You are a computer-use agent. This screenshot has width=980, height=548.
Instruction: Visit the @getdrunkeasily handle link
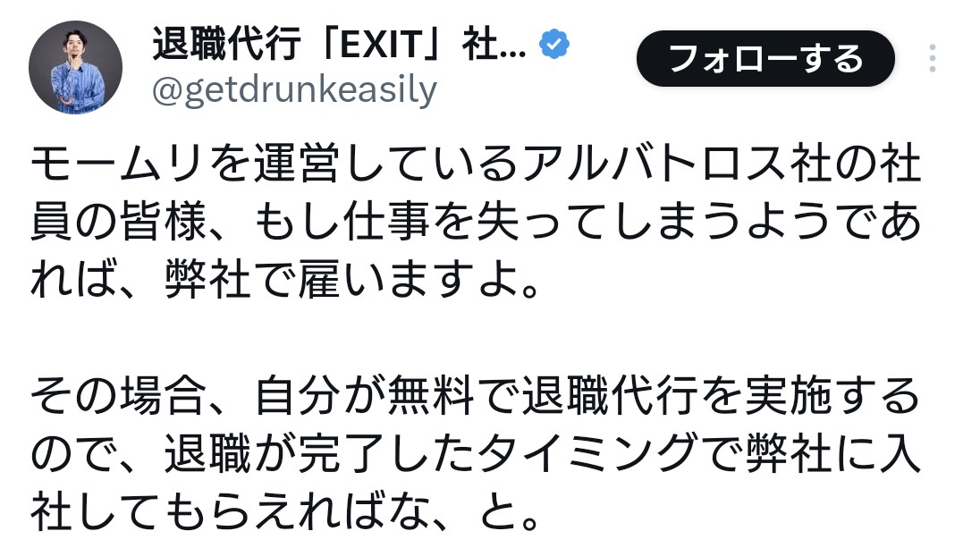[294, 91]
